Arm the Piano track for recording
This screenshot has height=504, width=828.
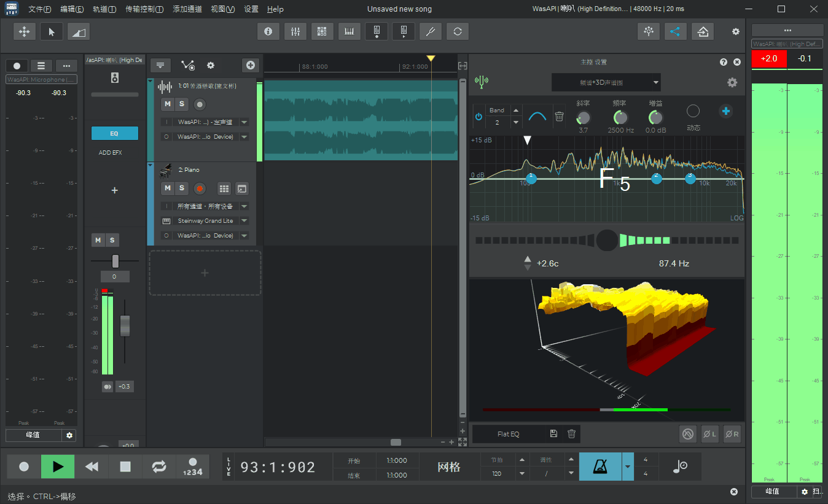199,188
